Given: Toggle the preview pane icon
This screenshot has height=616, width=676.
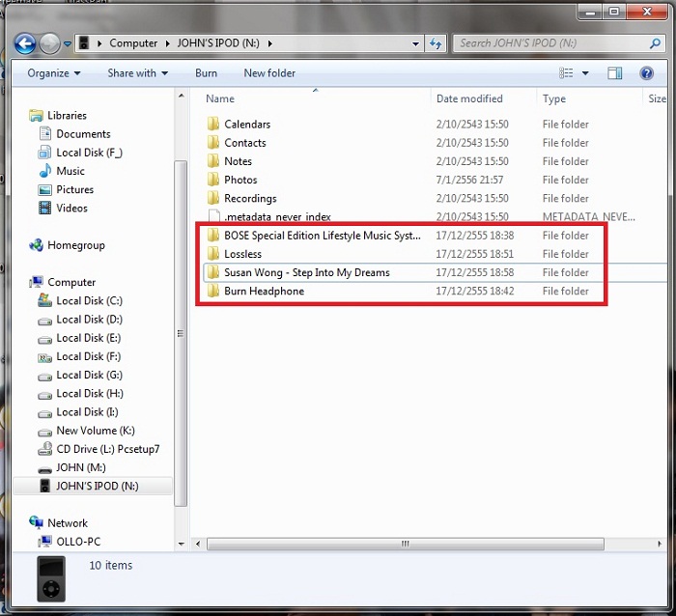Looking at the screenshot, I should [x=615, y=73].
